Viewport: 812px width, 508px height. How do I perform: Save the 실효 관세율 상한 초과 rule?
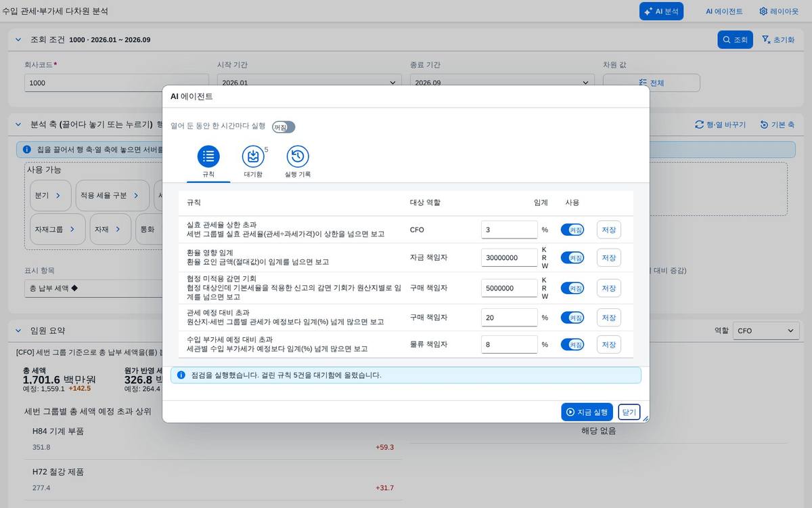click(609, 230)
